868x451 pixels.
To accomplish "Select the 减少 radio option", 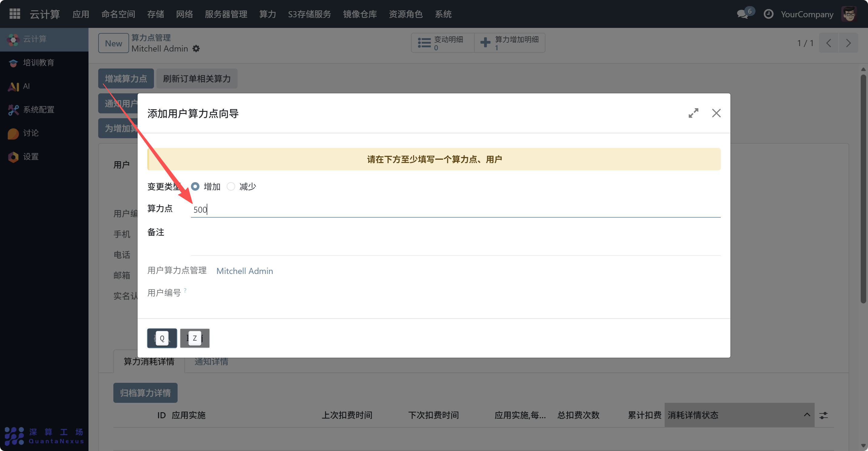I will tap(231, 186).
